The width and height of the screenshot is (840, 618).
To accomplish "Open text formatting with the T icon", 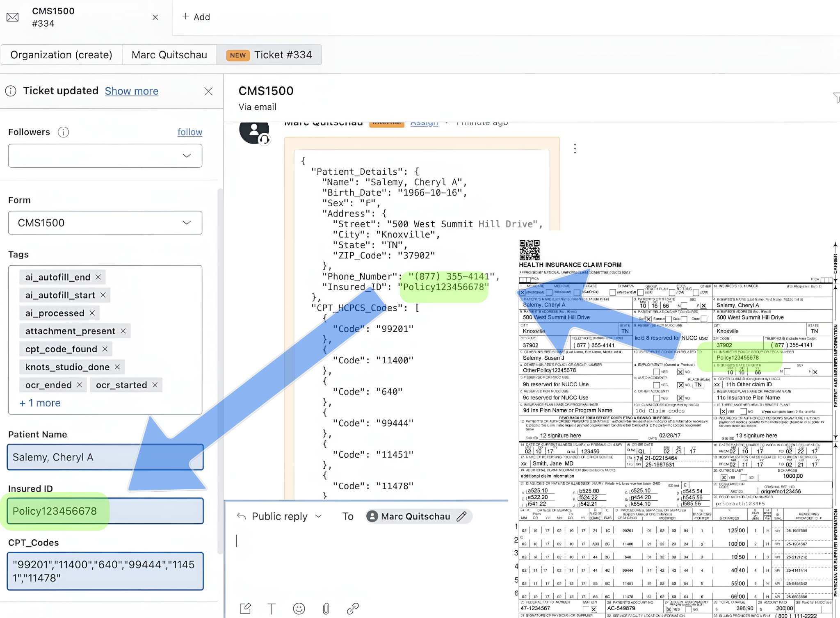I will point(272,609).
